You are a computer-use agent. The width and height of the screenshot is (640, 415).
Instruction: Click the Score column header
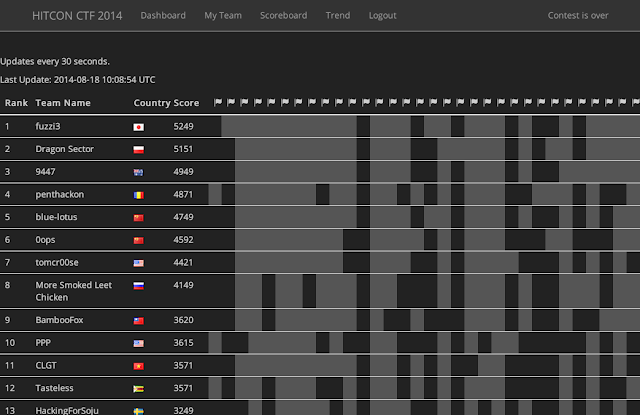point(186,103)
